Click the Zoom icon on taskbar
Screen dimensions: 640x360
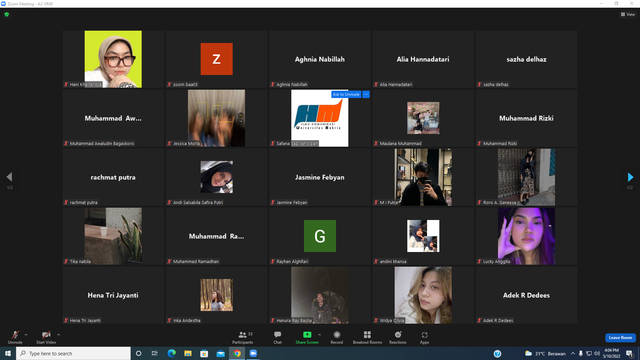pyautogui.click(x=253, y=353)
